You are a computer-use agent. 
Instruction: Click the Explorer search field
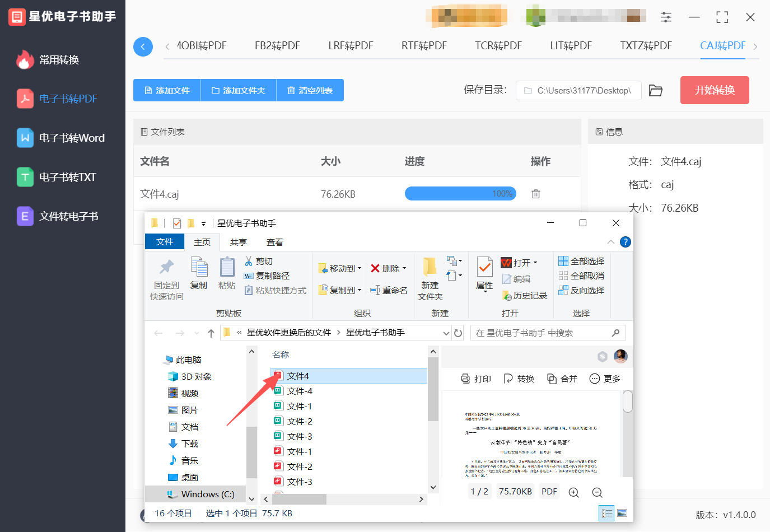pos(548,333)
